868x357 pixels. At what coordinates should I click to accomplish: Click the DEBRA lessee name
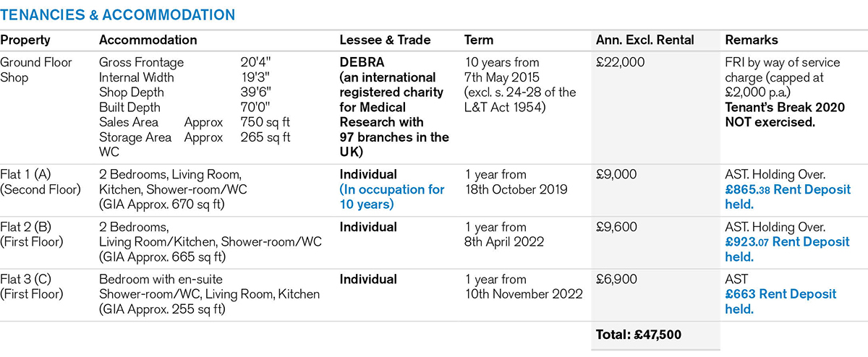360,62
